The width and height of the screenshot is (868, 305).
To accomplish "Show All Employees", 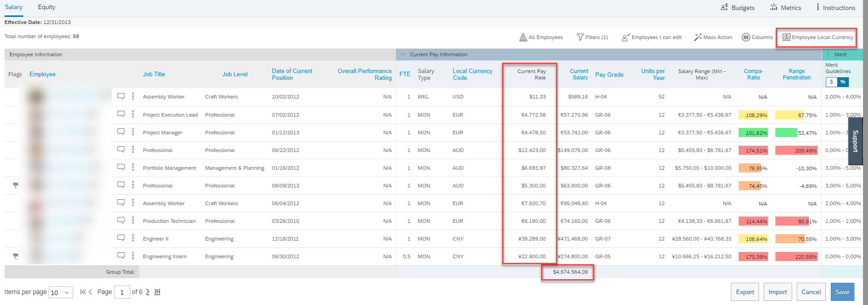I will pos(541,37).
